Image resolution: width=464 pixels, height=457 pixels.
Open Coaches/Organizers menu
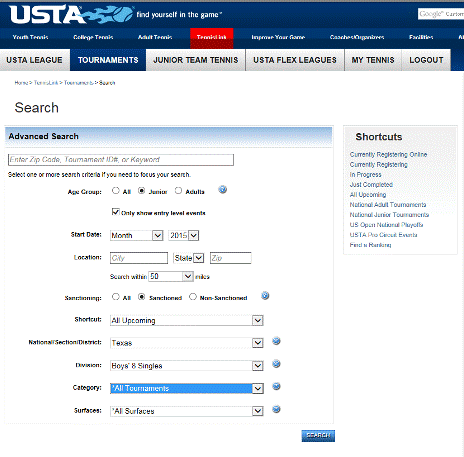(x=357, y=37)
